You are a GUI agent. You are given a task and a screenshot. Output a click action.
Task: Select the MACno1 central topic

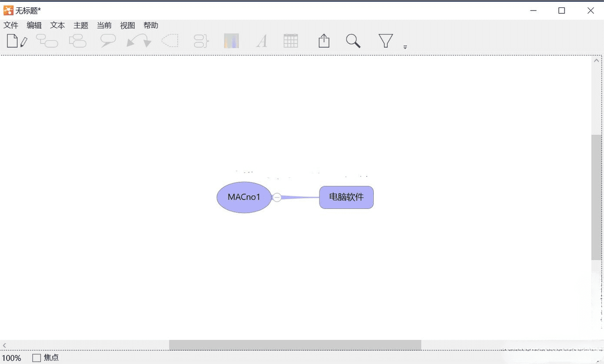point(244,197)
